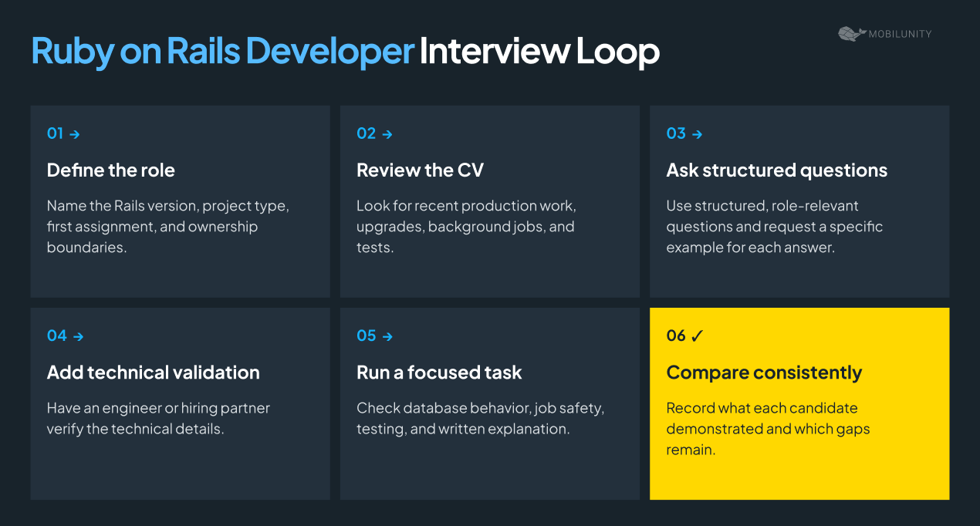Select the 'Run a focused task' heading
The height and width of the screenshot is (526, 980).
click(x=439, y=373)
